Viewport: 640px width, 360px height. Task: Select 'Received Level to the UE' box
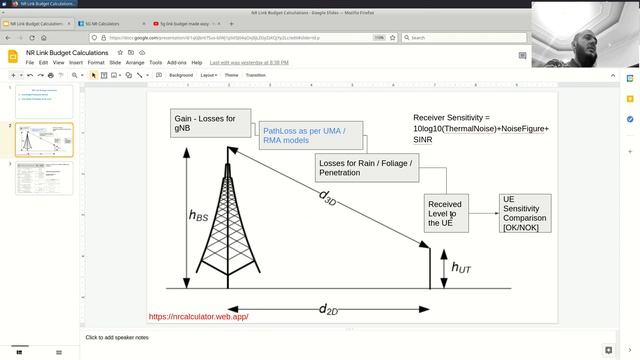(446, 213)
